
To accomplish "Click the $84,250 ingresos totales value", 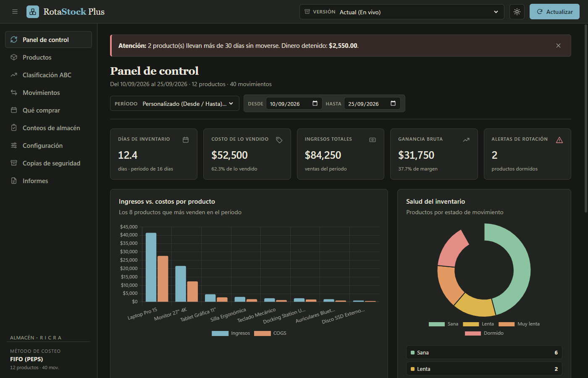I will click(323, 155).
